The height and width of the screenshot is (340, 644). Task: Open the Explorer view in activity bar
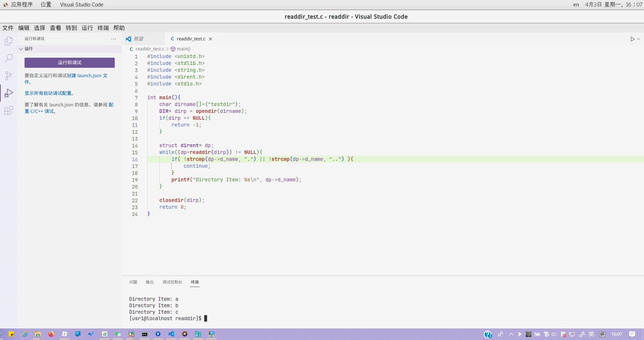(9, 41)
